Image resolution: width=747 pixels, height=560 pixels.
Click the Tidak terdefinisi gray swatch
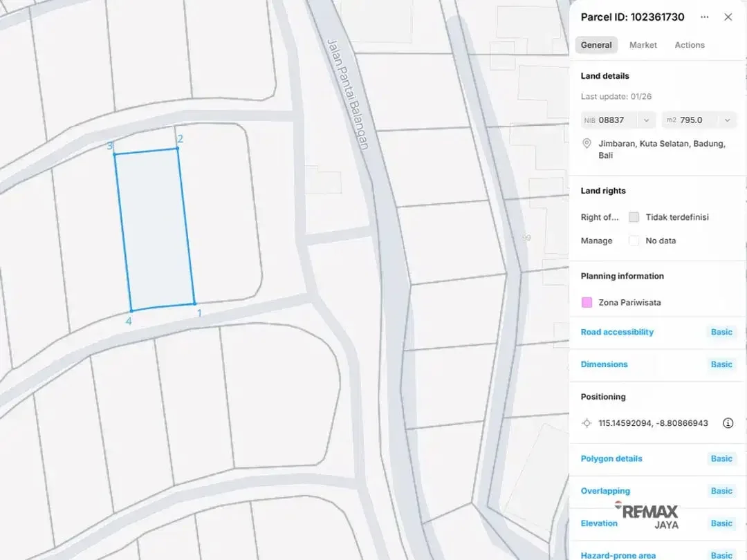pos(634,217)
